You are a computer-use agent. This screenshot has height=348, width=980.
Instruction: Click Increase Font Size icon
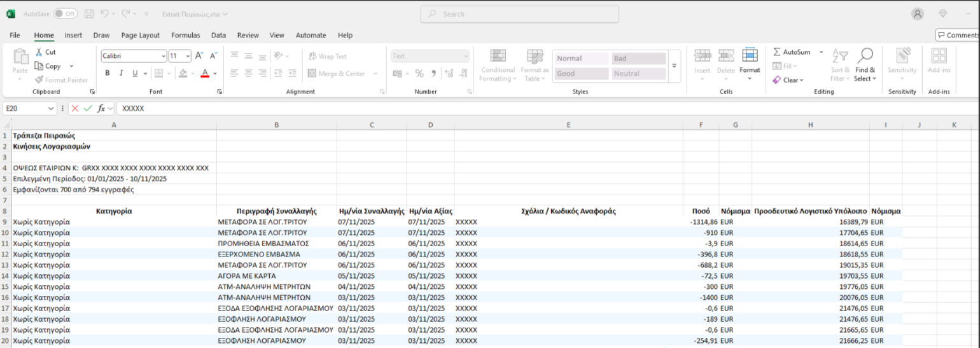pyautogui.click(x=199, y=56)
